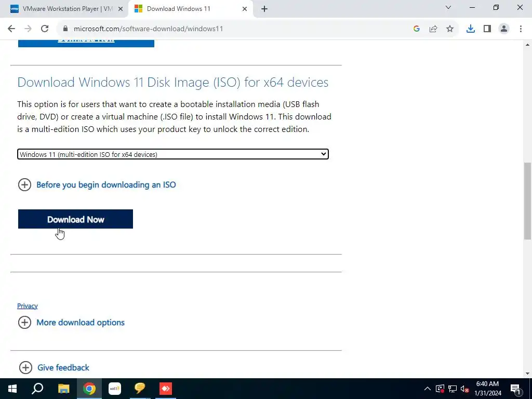Expand More download options
The image size is (532, 399).
(71, 322)
